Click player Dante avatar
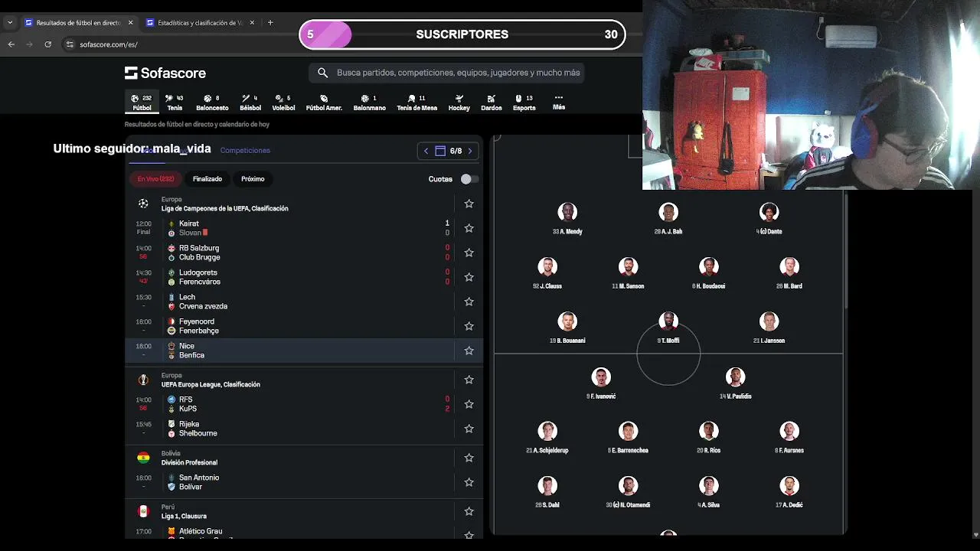 [769, 212]
